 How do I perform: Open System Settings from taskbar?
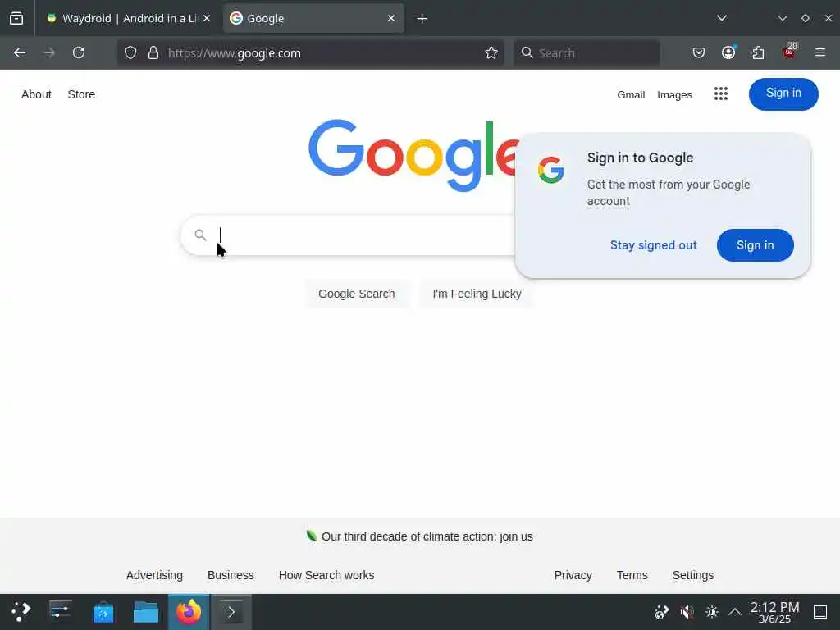(x=61, y=612)
